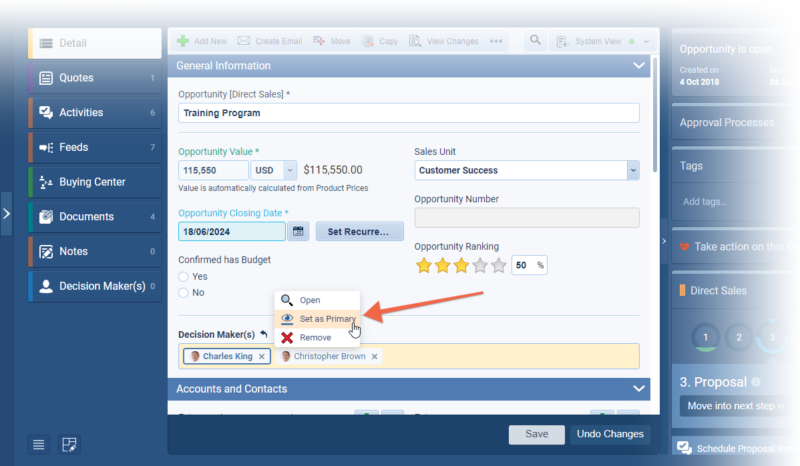Choose Set as Primary in context menu

point(326,319)
